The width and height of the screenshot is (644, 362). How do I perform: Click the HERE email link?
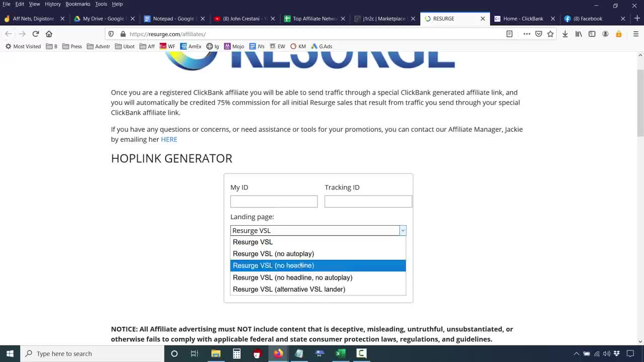pos(169,139)
